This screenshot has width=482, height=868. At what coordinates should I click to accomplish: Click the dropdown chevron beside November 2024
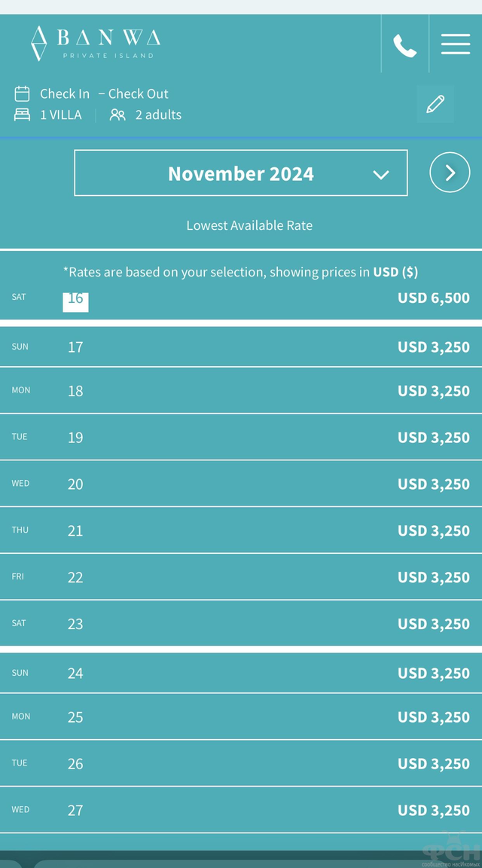pyautogui.click(x=381, y=175)
